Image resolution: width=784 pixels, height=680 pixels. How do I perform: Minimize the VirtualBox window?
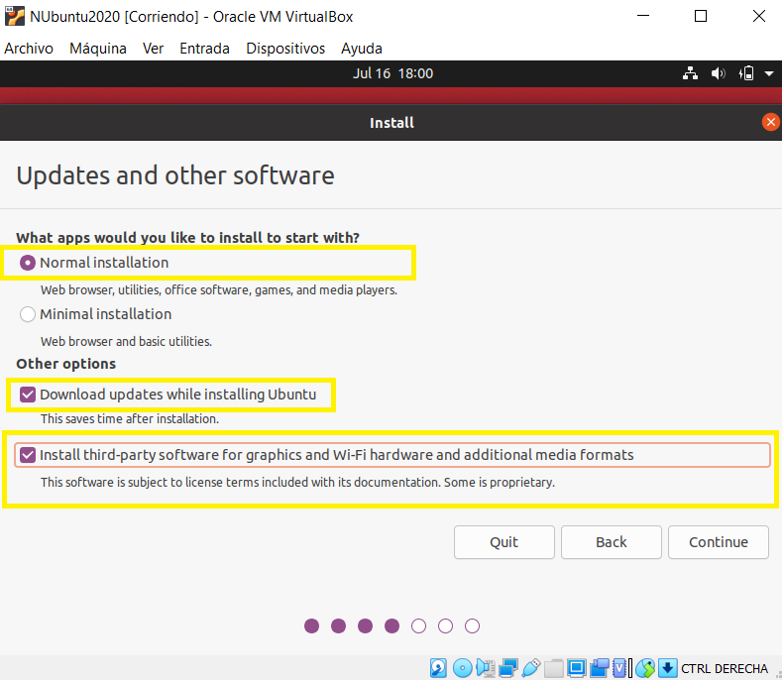(x=643, y=16)
